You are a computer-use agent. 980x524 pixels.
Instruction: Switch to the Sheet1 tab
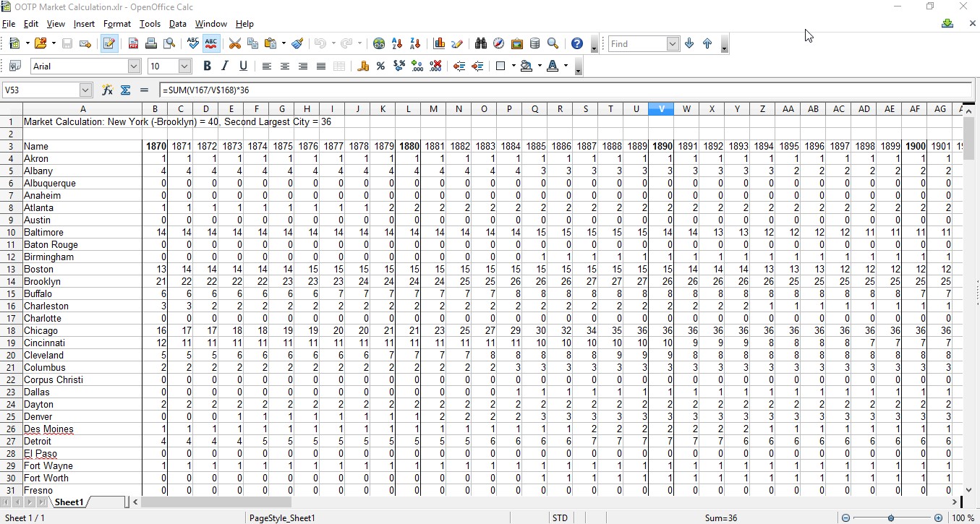tap(69, 502)
